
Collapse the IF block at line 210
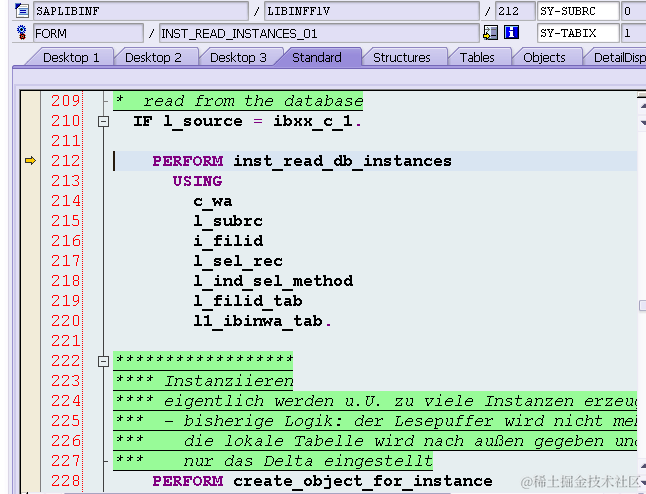tap(103, 121)
